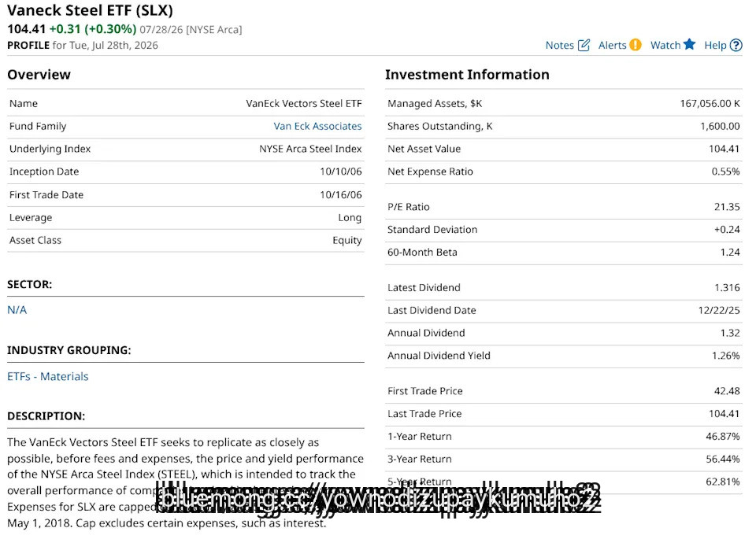Open the Notes pencil-edit icon
Screen dimensions: 756x539
click(x=584, y=45)
